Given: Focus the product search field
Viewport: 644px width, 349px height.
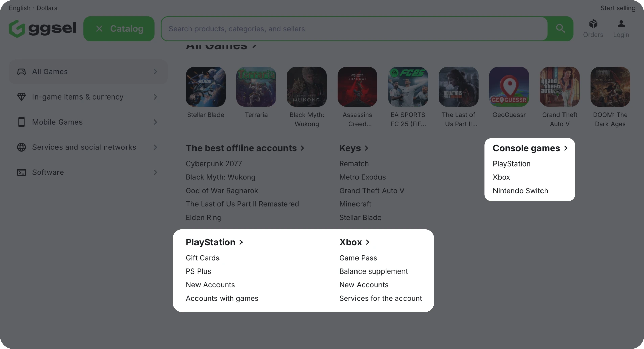Looking at the screenshot, I should pos(354,29).
